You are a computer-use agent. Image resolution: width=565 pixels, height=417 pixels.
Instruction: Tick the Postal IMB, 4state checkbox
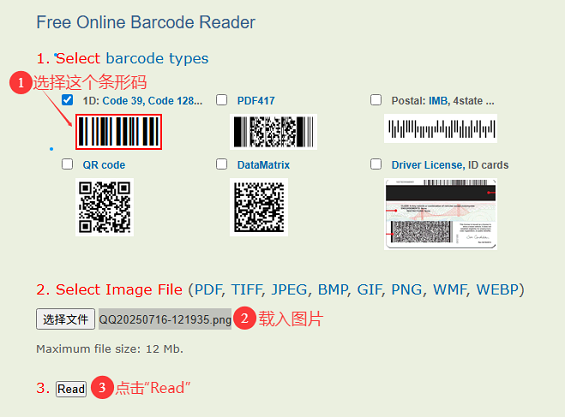click(376, 100)
